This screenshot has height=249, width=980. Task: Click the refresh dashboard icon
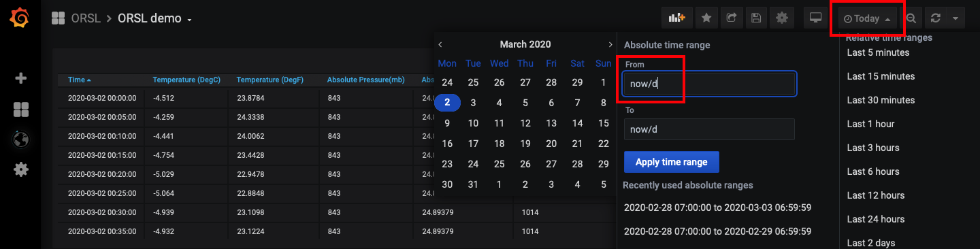(x=936, y=18)
